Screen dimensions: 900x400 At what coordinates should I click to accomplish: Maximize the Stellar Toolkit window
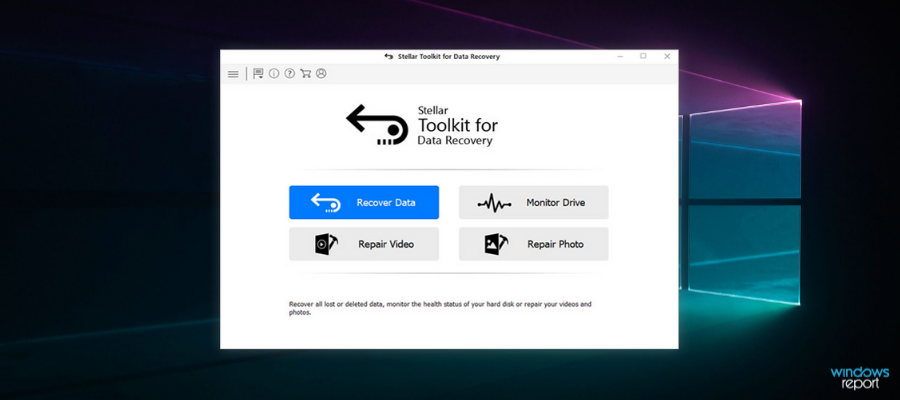[643, 56]
